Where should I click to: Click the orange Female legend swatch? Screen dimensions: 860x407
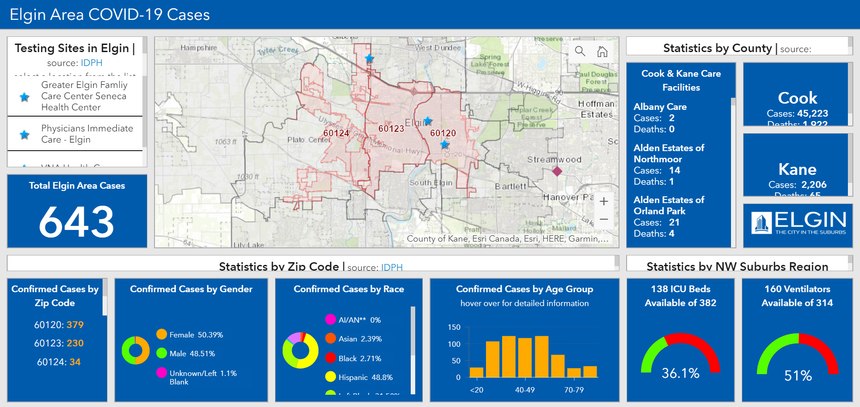tap(162, 334)
